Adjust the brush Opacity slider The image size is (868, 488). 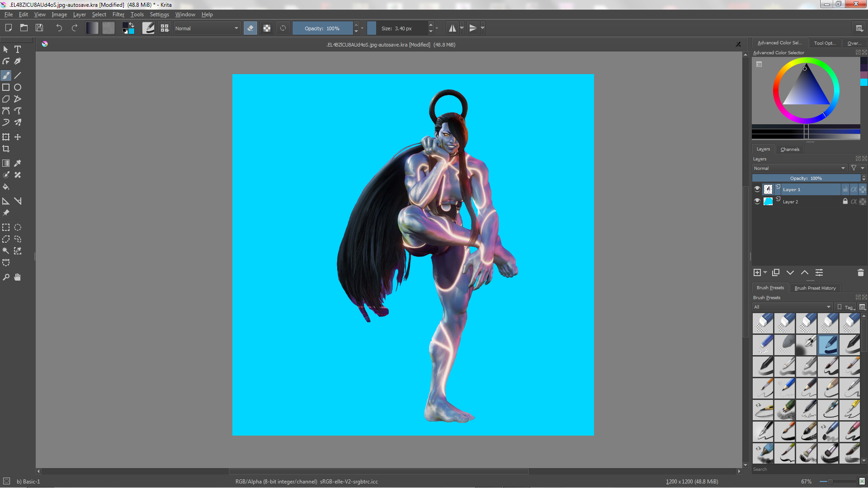[x=322, y=28]
